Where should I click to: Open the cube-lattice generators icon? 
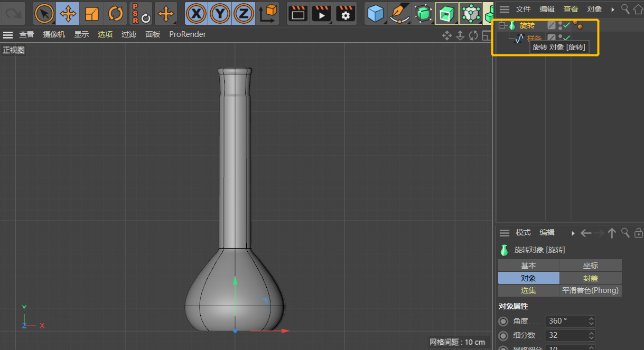click(x=470, y=13)
